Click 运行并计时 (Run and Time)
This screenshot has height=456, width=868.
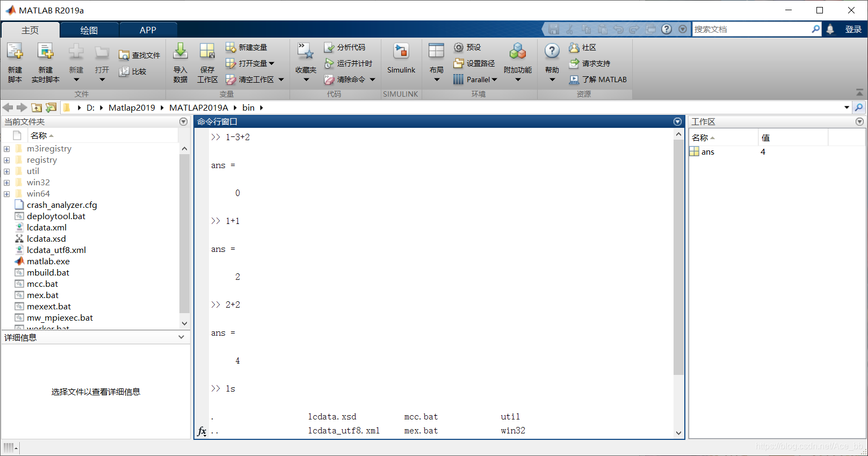pyautogui.click(x=348, y=63)
